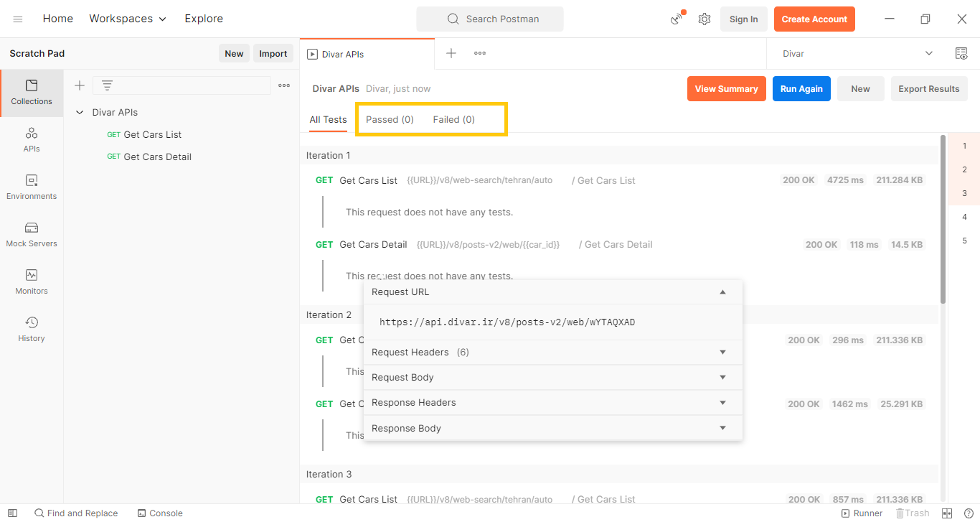Click Get Cars List request in Iteration 1
The width and height of the screenshot is (980, 522).
369,181
